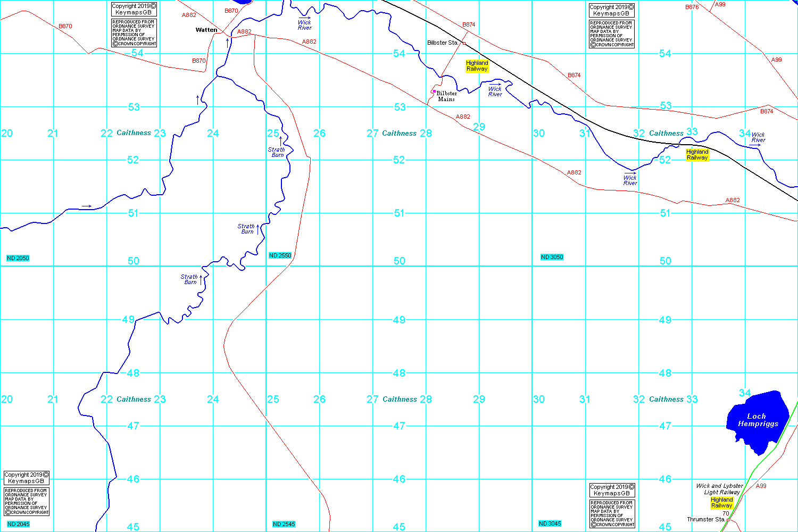Click the Bilbster Mains text label
Image resolution: width=798 pixels, height=532 pixels.
pos(446,96)
